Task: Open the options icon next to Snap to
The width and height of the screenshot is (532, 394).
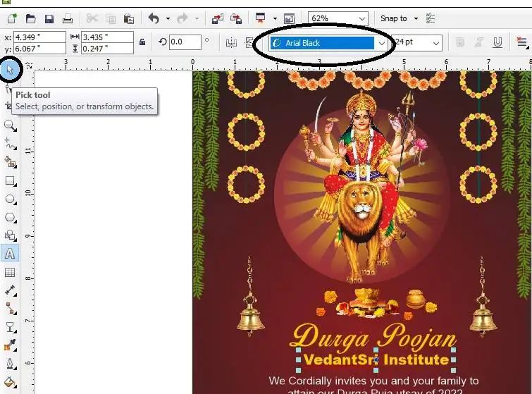Action: pyautogui.click(x=431, y=18)
